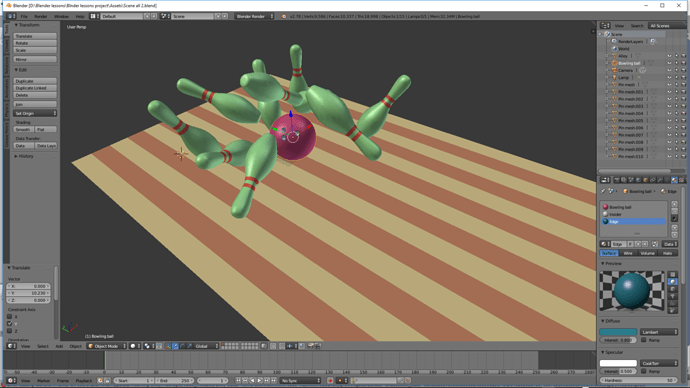Click the Duplicate Linked button
Image resolution: width=690 pixels, height=388 pixels.
[35, 88]
